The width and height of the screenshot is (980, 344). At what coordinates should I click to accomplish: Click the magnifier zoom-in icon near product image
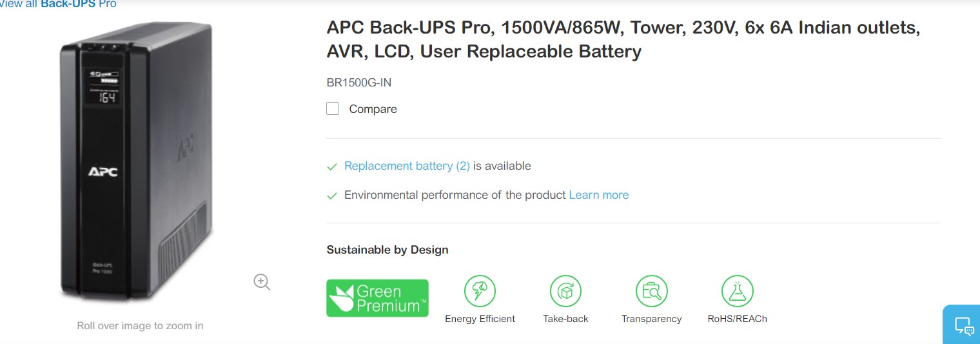262,281
